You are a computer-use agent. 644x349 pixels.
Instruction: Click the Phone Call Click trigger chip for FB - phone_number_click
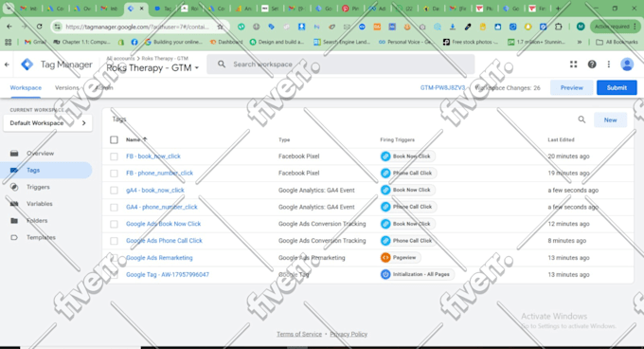(408, 173)
